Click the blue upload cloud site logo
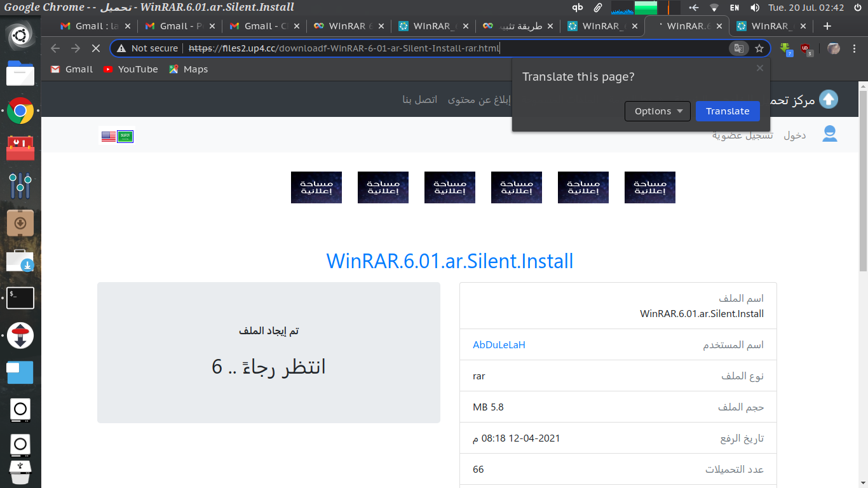 [829, 99]
